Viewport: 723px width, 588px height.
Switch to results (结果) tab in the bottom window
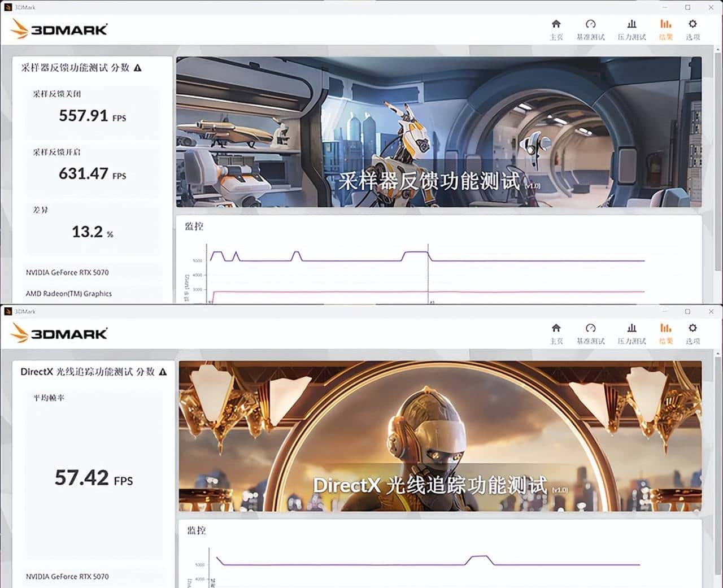(x=666, y=333)
